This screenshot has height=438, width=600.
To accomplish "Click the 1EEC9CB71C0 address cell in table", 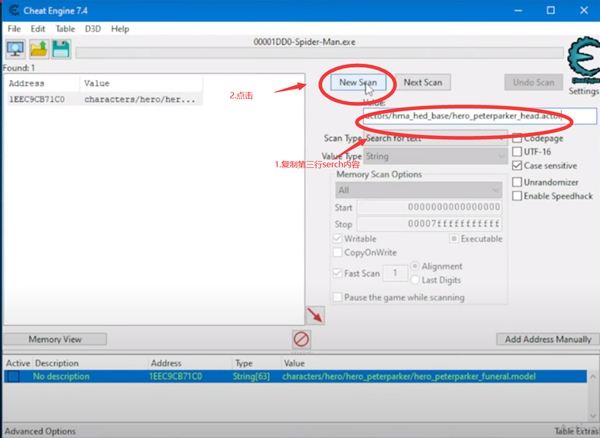I will point(176,376).
